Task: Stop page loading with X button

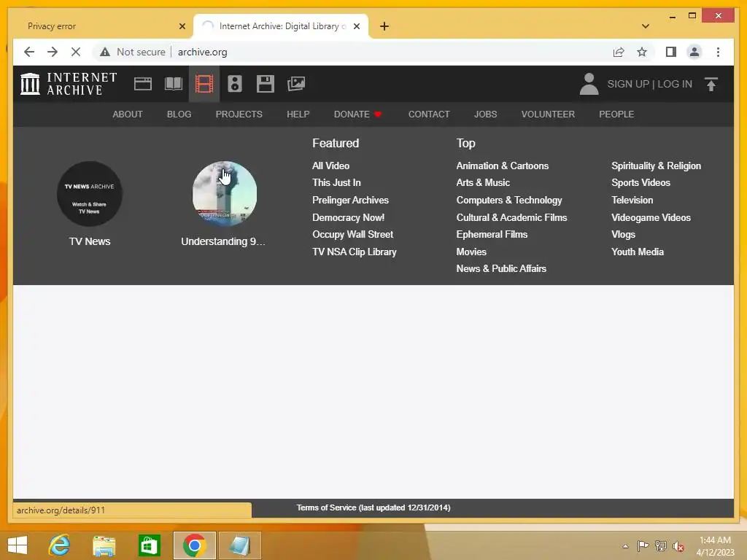Action: pos(76,52)
